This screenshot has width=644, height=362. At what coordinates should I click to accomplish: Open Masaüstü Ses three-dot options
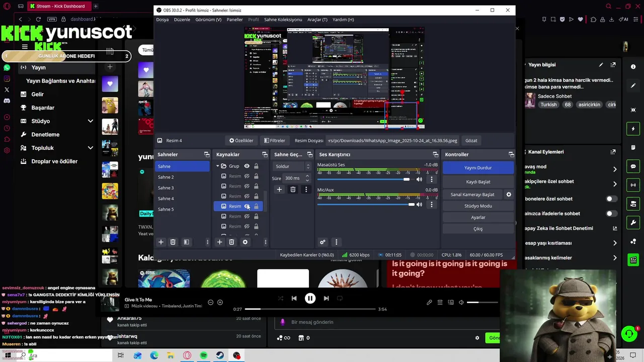coord(431,179)
